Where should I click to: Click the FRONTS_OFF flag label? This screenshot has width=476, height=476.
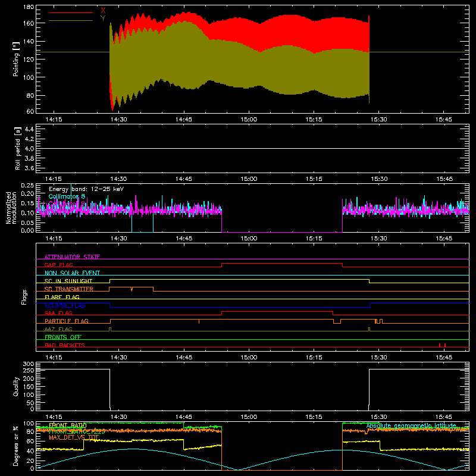point(63,337)
